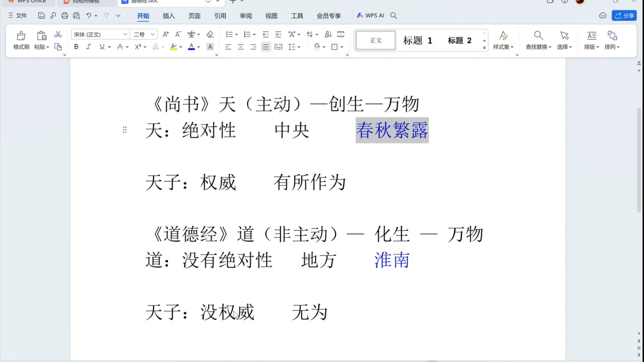Switch to the 审阅 Review tab
Screen dimensions: 644x362
pos(246,16)
